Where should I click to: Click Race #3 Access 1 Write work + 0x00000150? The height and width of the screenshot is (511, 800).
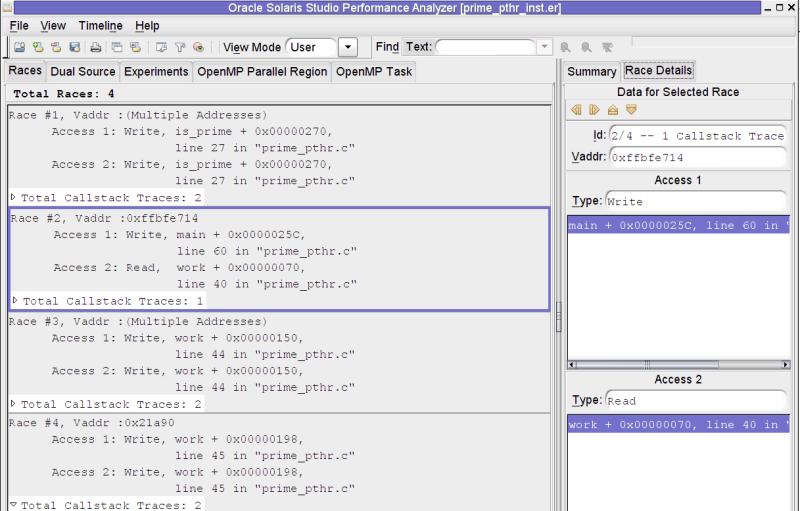pos(178,338)
